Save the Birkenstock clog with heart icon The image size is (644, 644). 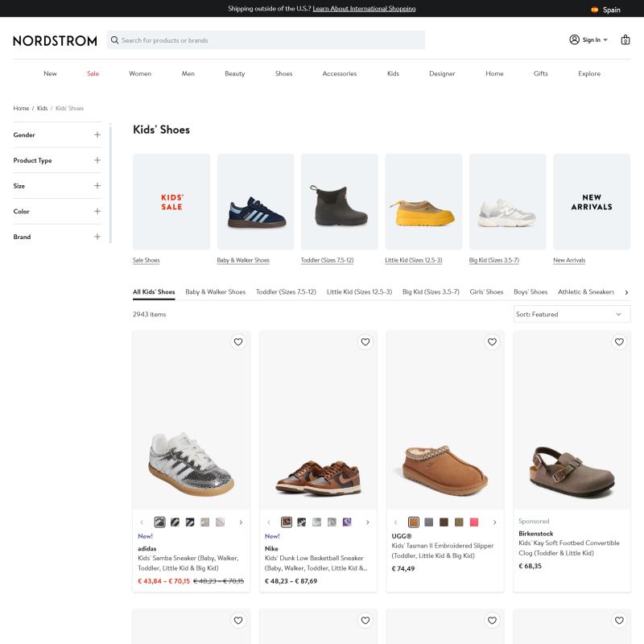click(x=619, y=341)
